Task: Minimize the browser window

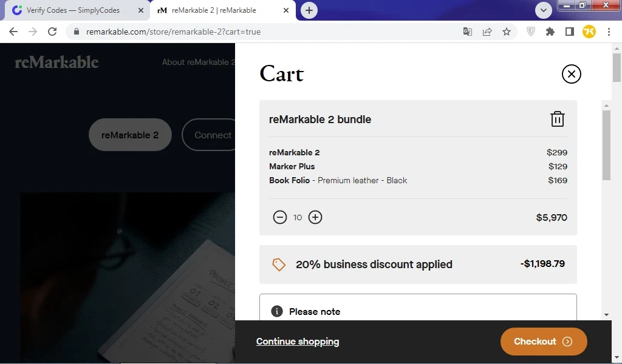Action: [x=567, y=5]
